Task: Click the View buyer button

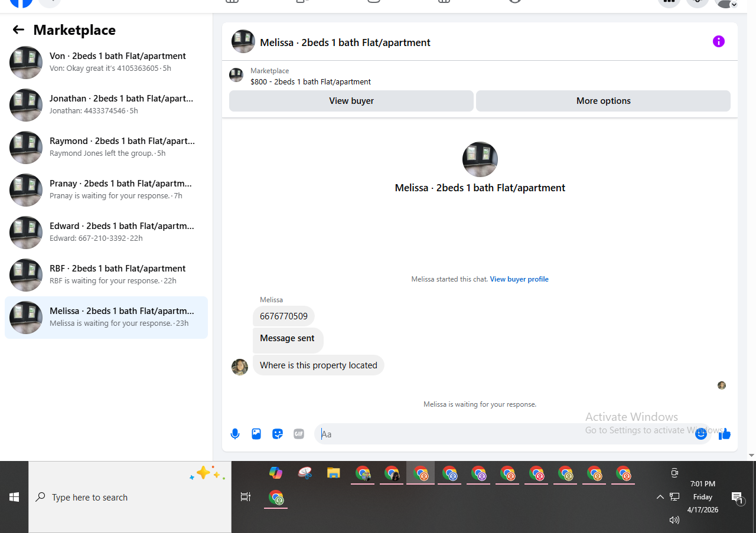Action: [351, 101]
